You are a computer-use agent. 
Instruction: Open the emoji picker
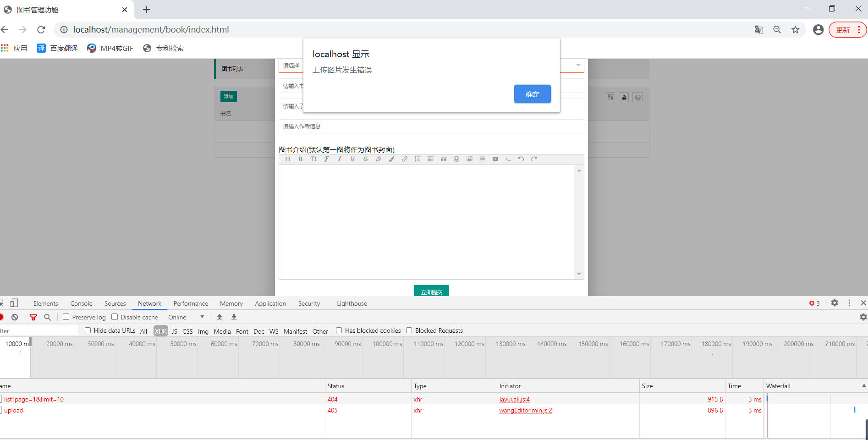click(456, 159)
